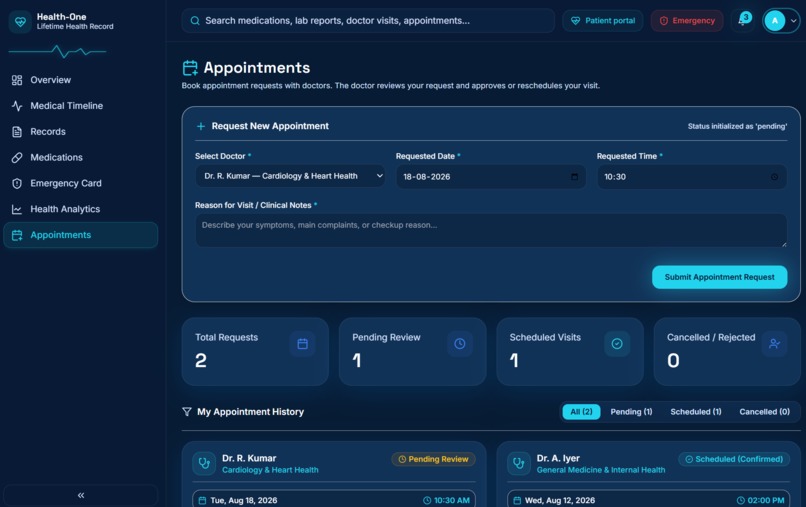Select the All (2) filter tab
The height and width of the screenshot is (507, 806).
(581, 412)
